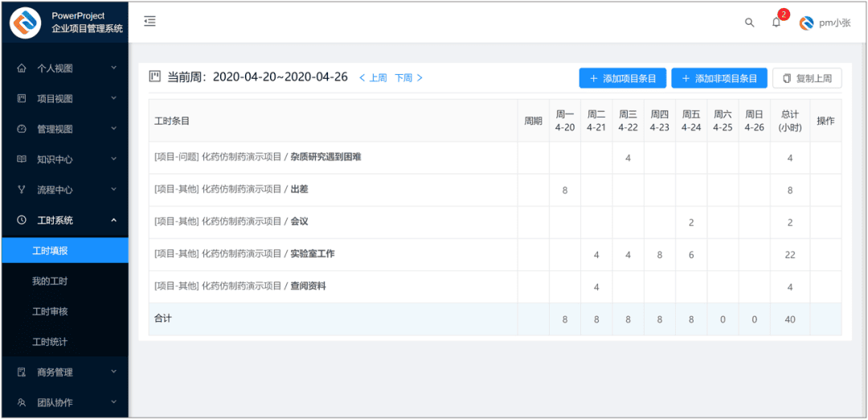Image resolution: width=868 pixels, height=420 pixels.
Task: Click the dashboard icon beside 管理视图
Action: (22, 129)
